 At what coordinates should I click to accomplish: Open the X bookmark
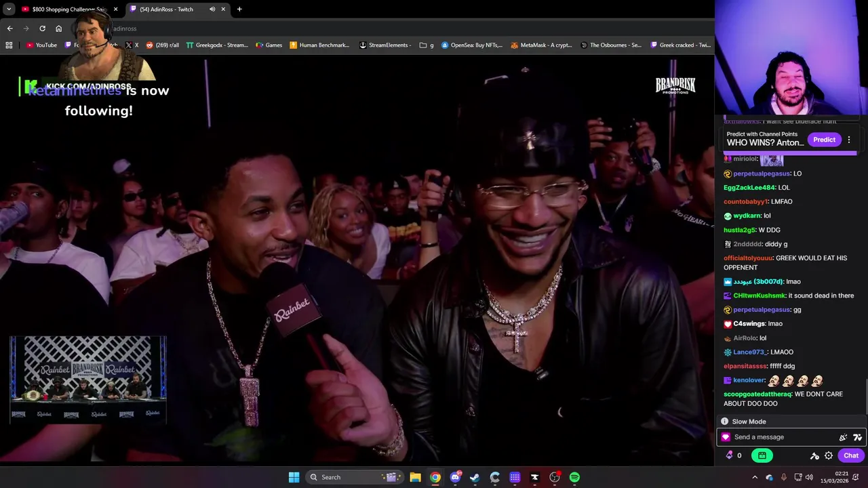(132, 45)
